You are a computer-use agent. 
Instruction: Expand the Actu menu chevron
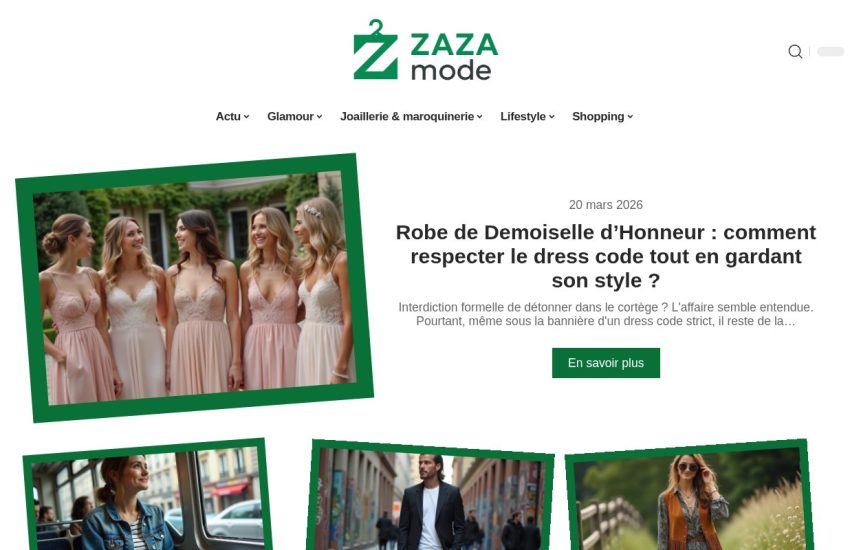(x=246, y=117)
